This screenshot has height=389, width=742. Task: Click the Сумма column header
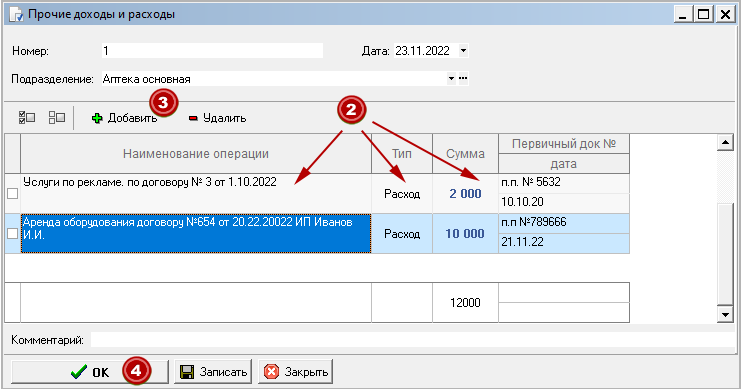465,153
